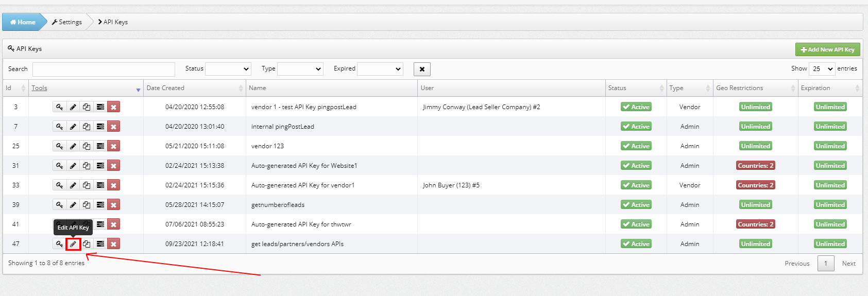Edit the getnumberofleads API key
Screen dimensions: 868x296
[73, 205]
